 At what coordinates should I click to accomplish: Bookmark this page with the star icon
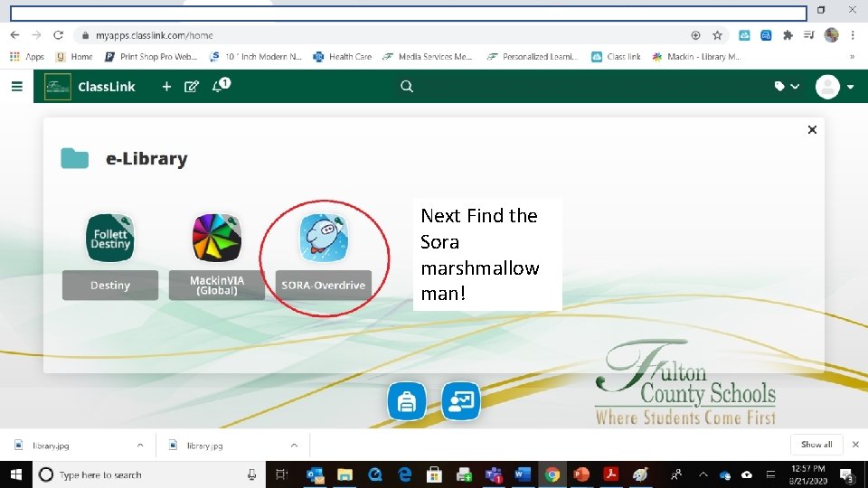(x=717, y=35)
